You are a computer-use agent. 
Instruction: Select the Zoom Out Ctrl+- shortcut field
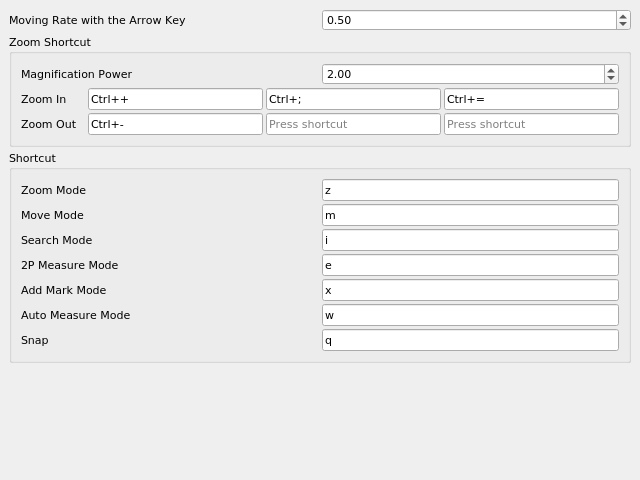point(175,124)
